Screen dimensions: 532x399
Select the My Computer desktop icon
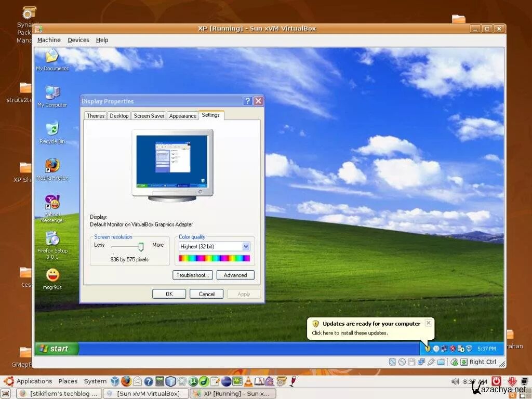click(52, 97)
